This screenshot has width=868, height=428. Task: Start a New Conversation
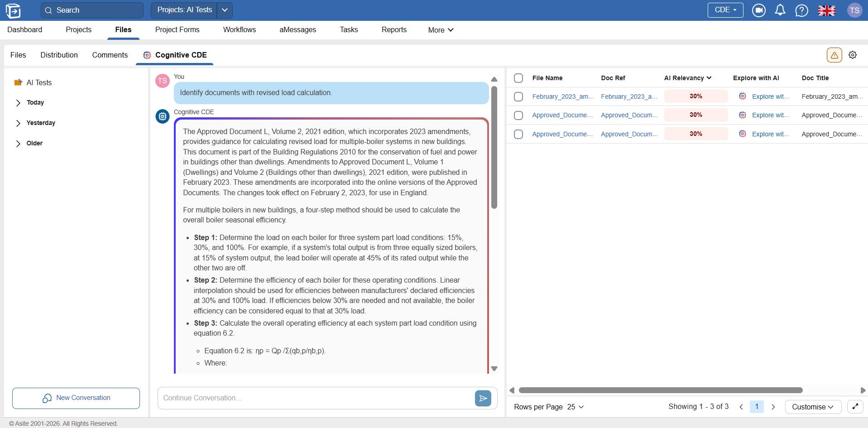(x=76, y=398)
